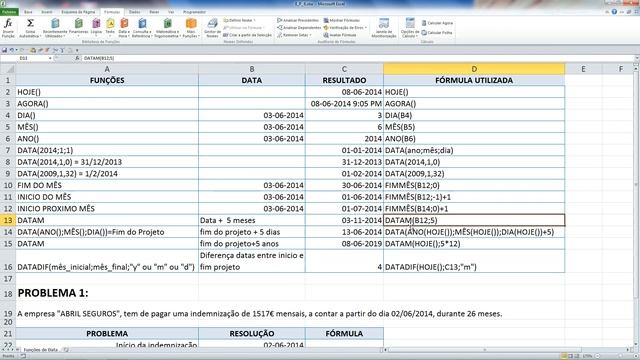Select the Funções de Data sheet tab
This screenshot has width=640, height=360.
40,350
